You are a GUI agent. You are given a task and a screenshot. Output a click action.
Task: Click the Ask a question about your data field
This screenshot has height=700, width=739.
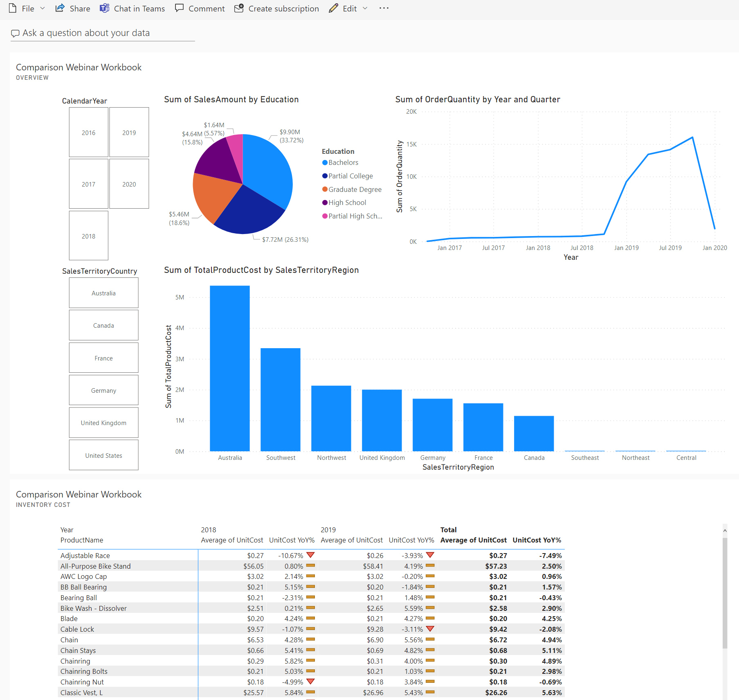86,33
